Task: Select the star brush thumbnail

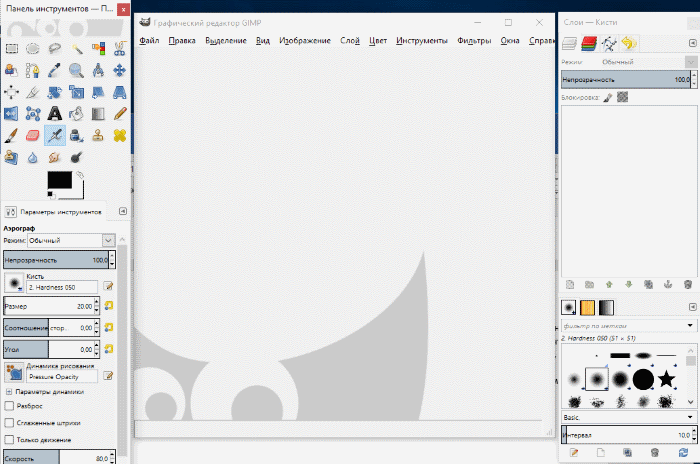Action: coord(666,378)
